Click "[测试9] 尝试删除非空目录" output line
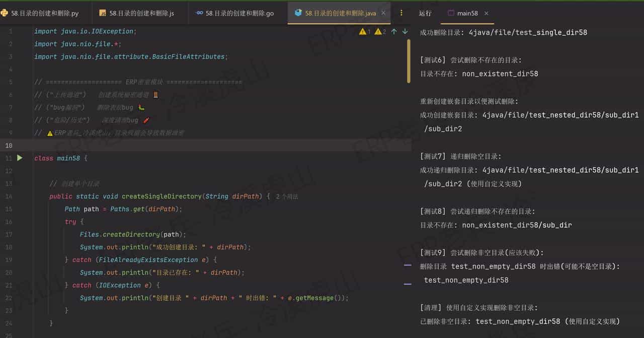Screen dimensions: 644x338 [482, 252]
